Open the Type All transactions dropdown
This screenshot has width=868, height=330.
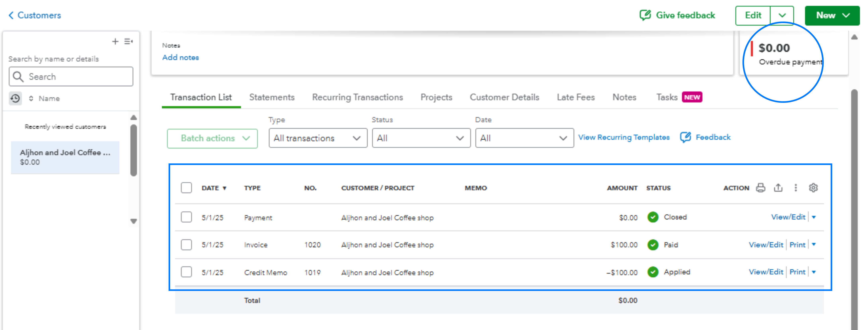pos(318,138)
